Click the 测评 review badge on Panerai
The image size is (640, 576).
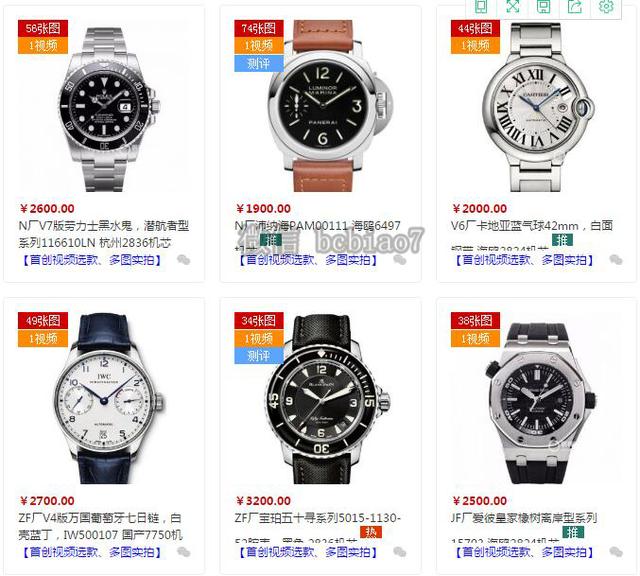pos(258,64)
